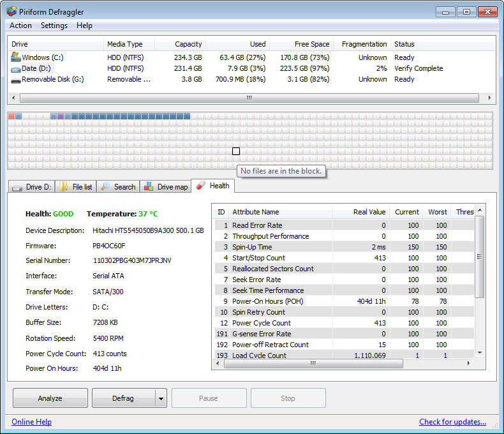
Task: Click the Stop button
Action: (288, 398)
